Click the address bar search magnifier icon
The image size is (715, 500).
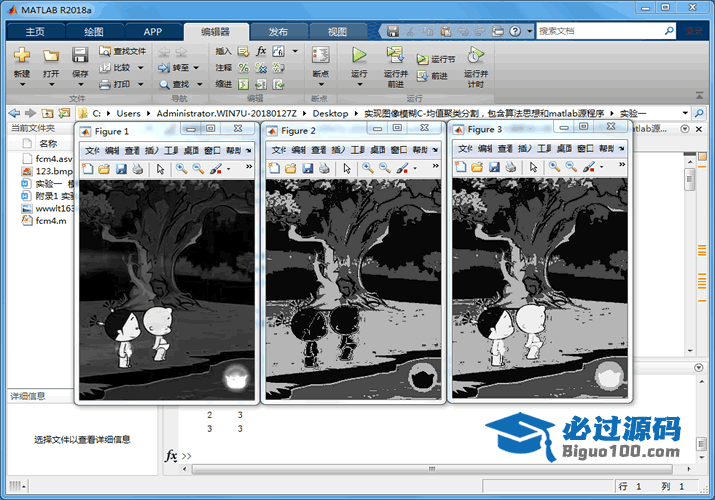[x=699, y=113]
